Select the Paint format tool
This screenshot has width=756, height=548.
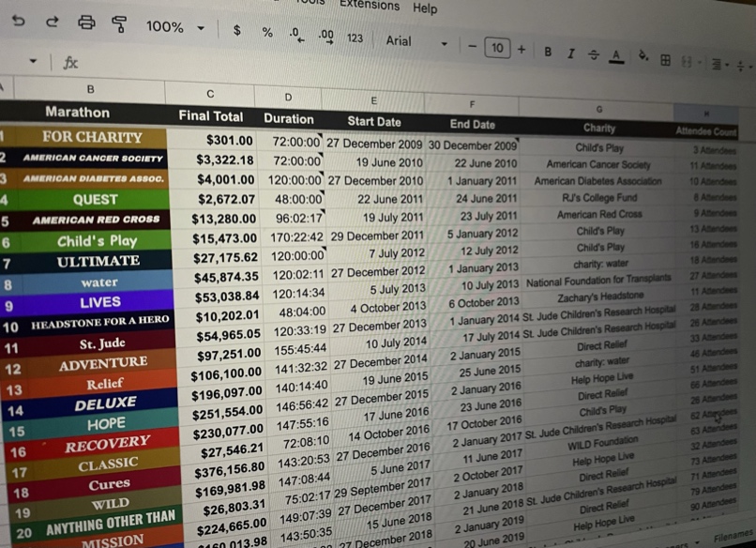click(119, 23)
